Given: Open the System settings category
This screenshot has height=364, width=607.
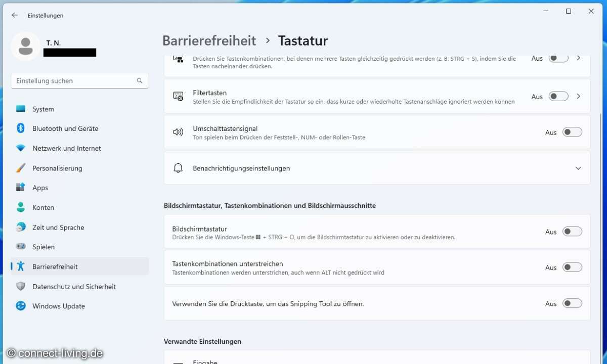Looking at the screenshot, I should pos(80,109).
